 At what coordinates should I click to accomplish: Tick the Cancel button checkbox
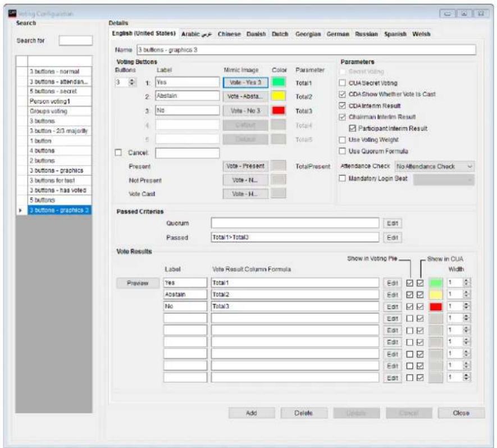coord(118,153)
